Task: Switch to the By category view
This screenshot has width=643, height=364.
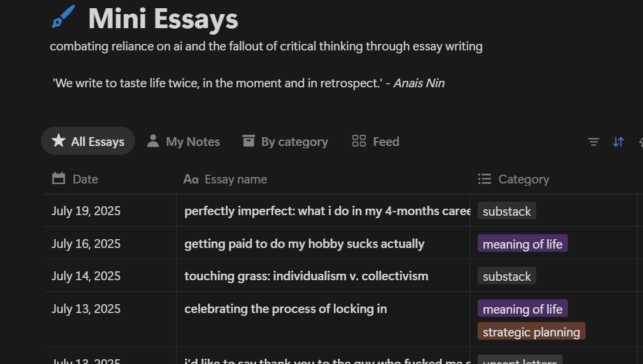Action: coord(285,141)
